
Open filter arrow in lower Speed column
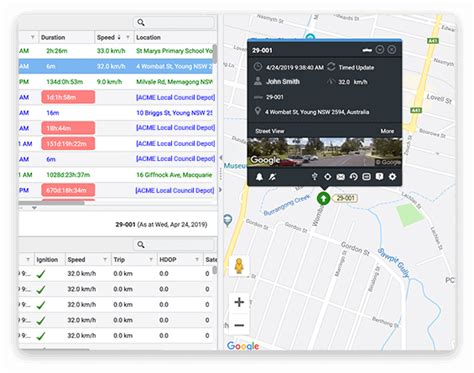tap(105, 259)
